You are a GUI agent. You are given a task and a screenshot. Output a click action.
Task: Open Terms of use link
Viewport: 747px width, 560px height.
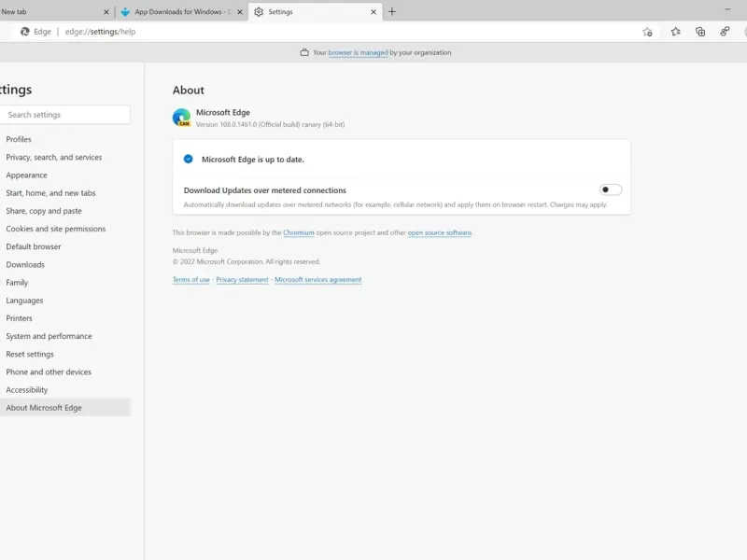click(x=191, y=279)
